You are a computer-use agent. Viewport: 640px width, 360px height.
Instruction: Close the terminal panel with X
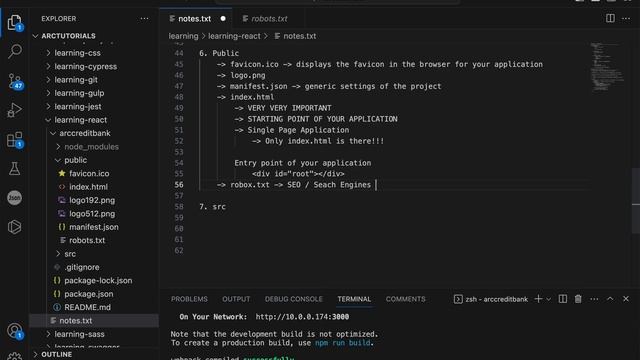[626, 299]
